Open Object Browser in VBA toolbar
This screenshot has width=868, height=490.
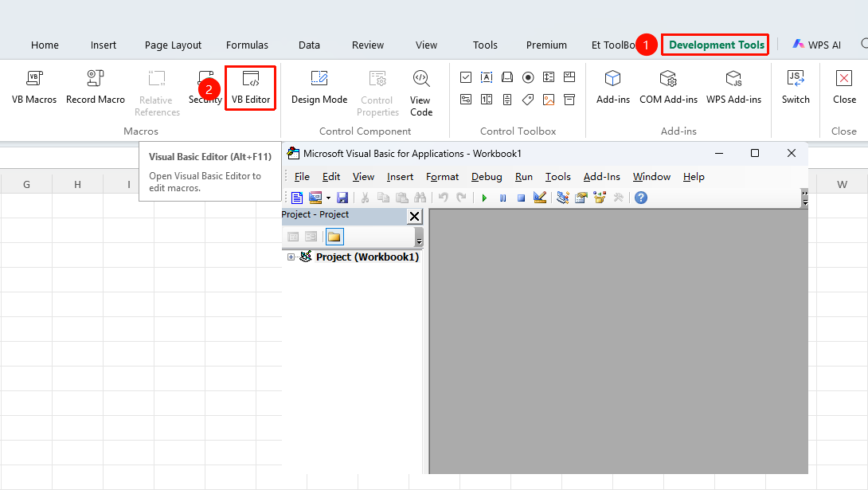pyautogui.click(x=600, y=198)
